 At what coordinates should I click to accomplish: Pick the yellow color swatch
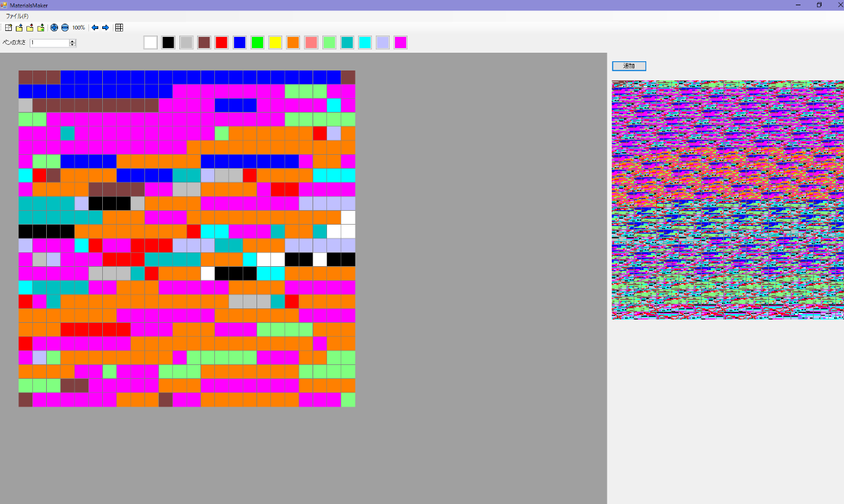click(275, 43)
